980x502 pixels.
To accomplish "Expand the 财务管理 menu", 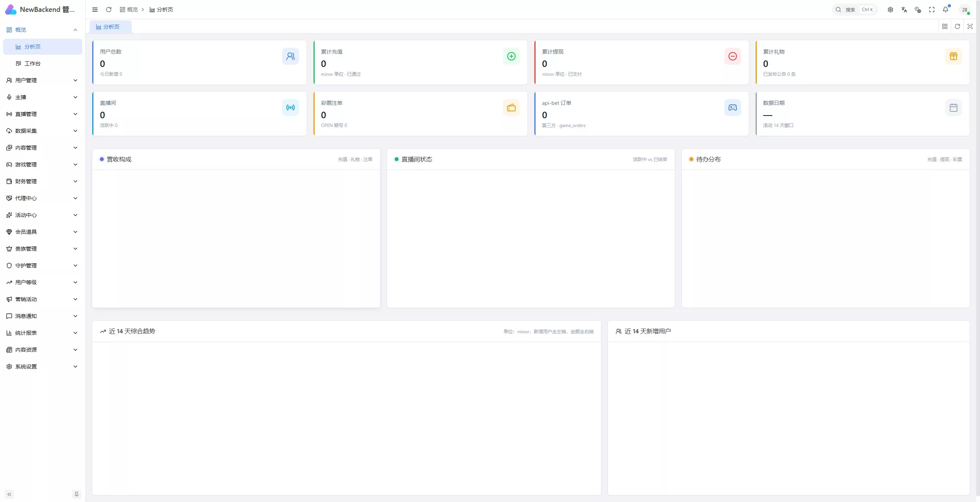I will tap(42, 181).
